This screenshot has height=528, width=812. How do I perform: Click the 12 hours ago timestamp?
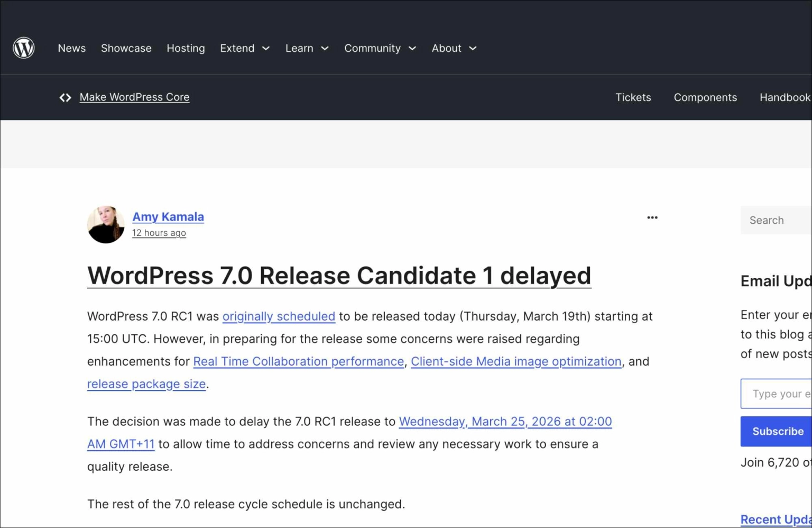pyautogui.click(x=159, y=233)
